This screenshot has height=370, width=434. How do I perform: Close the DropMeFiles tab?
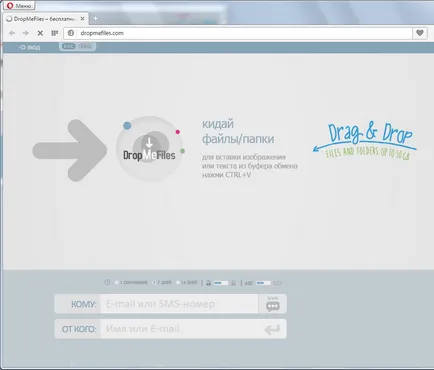tap(82, 19)
